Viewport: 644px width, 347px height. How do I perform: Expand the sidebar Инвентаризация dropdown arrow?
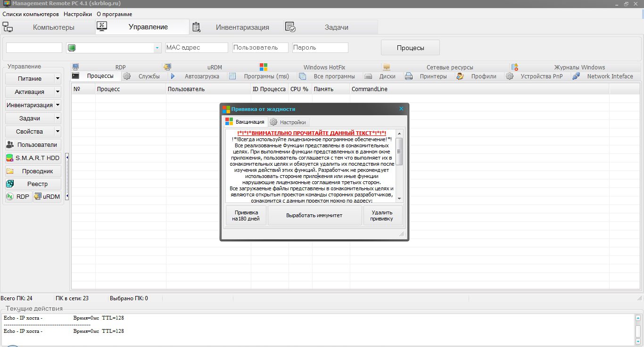click(58, 105)
